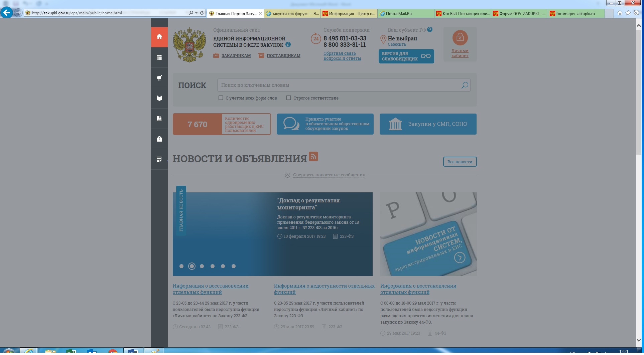Click the magnifier icon in search field
644x355 pixels.
(465, 85)
